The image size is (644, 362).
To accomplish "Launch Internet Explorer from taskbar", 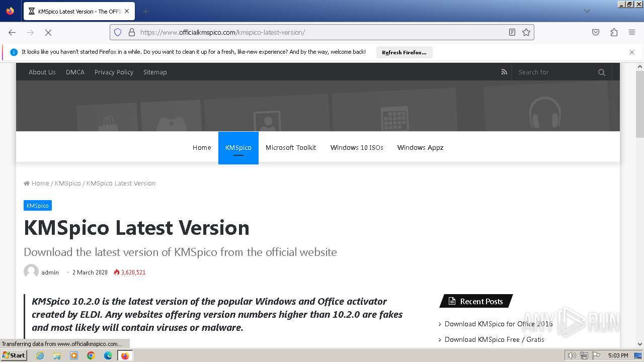I will tap(40, 355).
